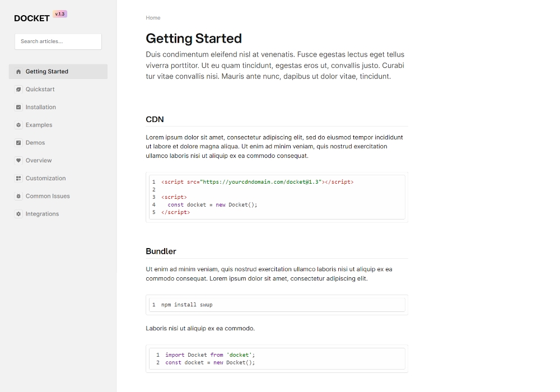
Task: Click the Home breadcrumb link
Action: 153,18
